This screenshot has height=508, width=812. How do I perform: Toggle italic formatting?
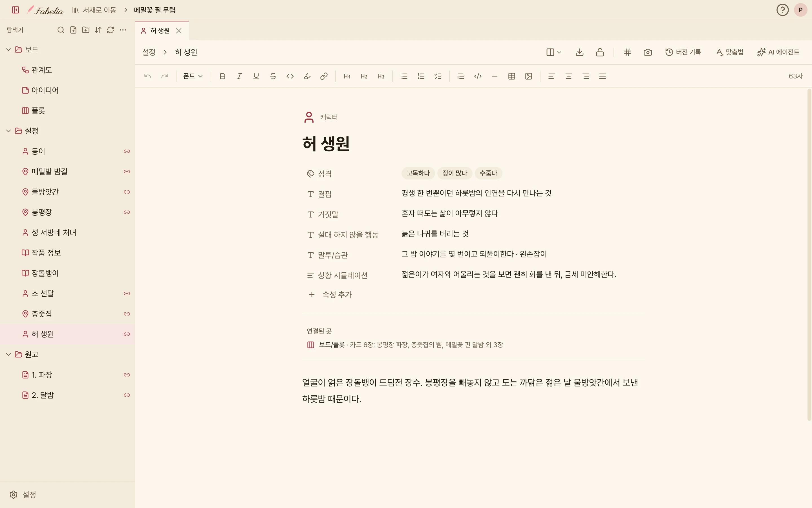239,76
